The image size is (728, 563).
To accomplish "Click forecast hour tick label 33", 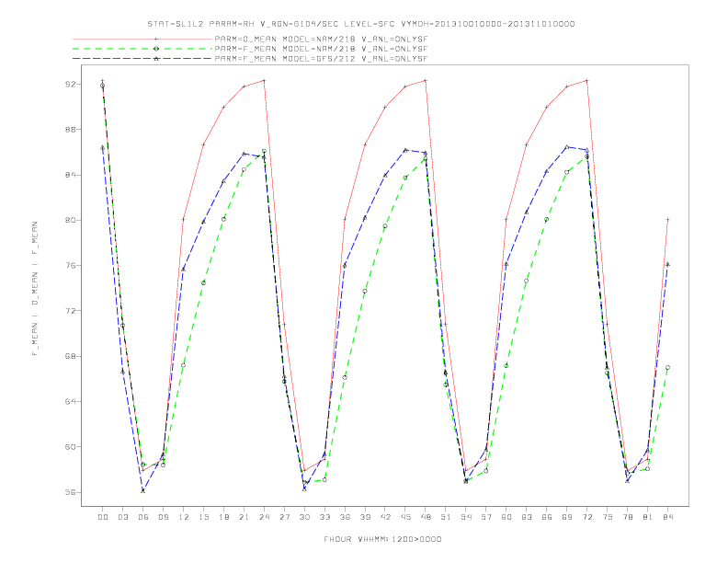I will coord(324,517).
